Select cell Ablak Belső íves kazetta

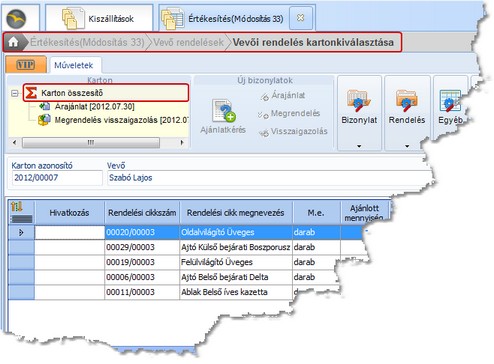click(x=236, y=292)
